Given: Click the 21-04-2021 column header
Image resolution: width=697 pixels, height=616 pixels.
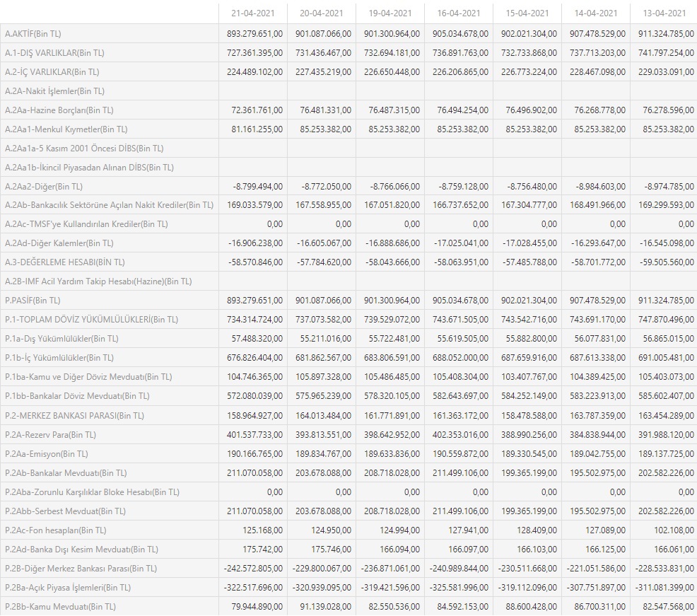Looking at the screenshot, I should pos(252,13).
